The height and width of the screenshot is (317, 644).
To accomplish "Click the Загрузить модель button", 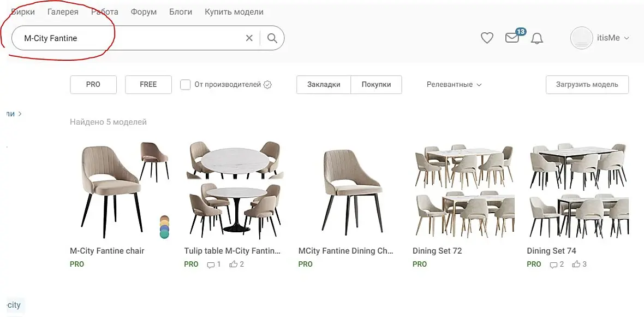I will coord(587,85).
